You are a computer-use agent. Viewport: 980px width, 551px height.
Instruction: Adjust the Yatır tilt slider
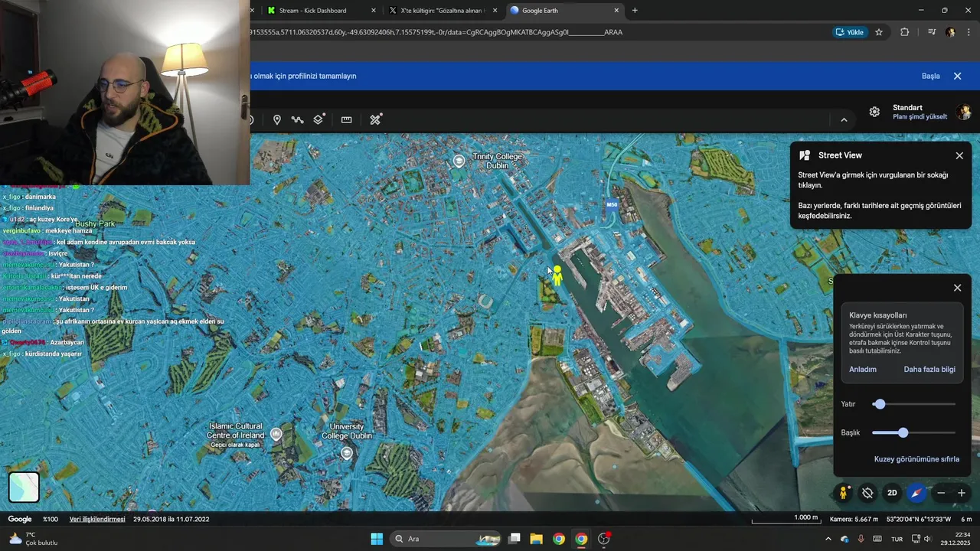[x=880, y=404]
